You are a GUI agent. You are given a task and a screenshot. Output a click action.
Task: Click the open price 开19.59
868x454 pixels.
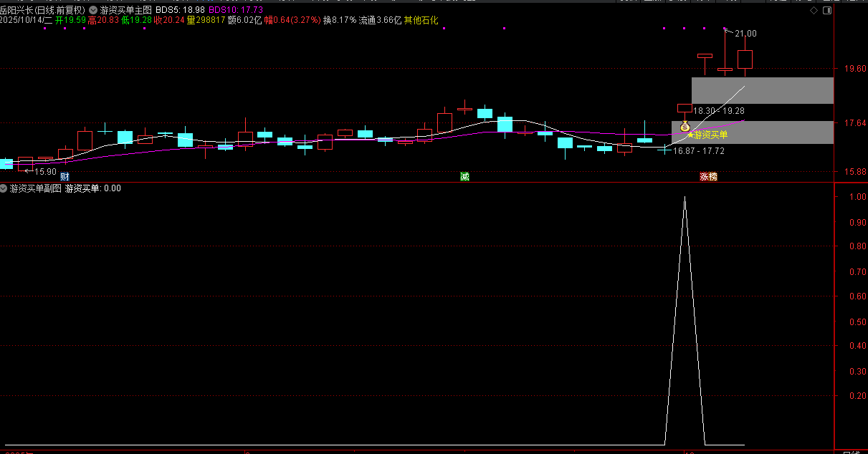click(x=71, y=21)
